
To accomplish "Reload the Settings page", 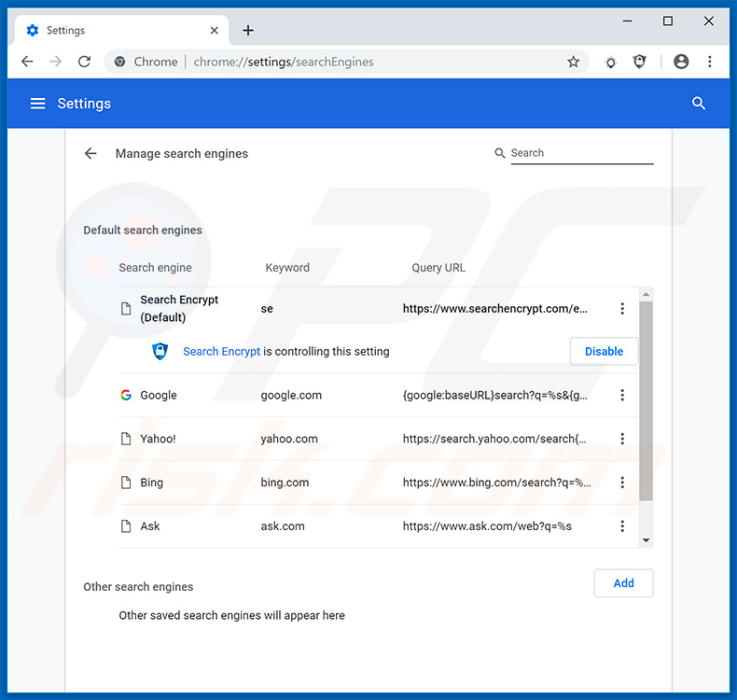I will click(84, 62).
